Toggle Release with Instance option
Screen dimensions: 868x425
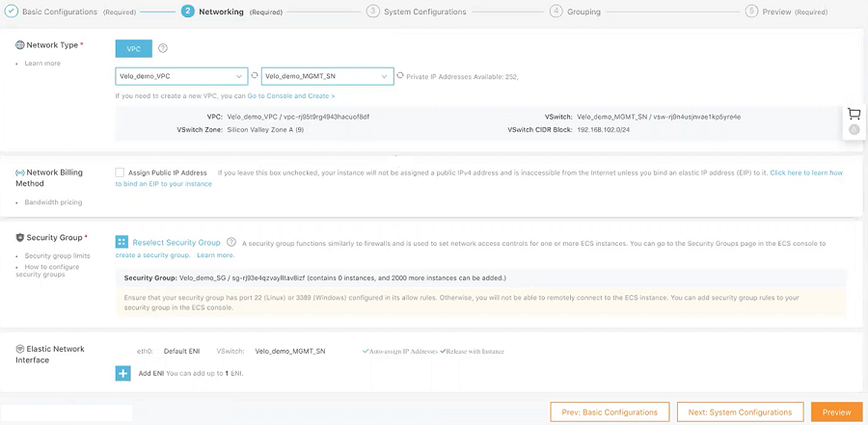443,351
